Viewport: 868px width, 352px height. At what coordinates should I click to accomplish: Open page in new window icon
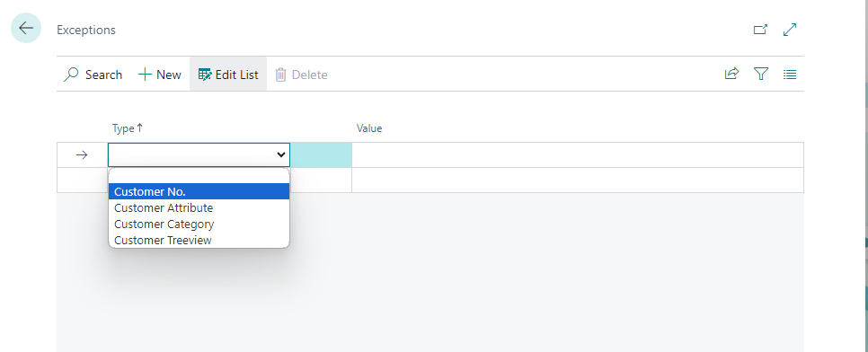pos(760,30)
